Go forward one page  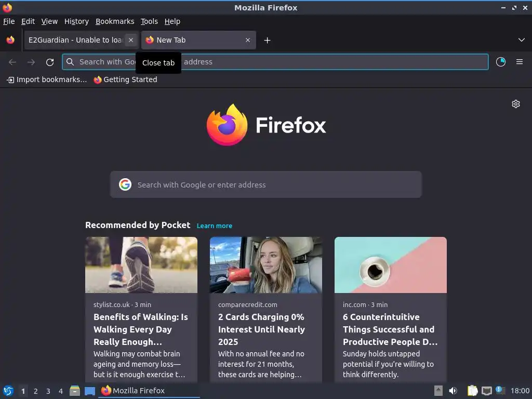pos(31,62)
